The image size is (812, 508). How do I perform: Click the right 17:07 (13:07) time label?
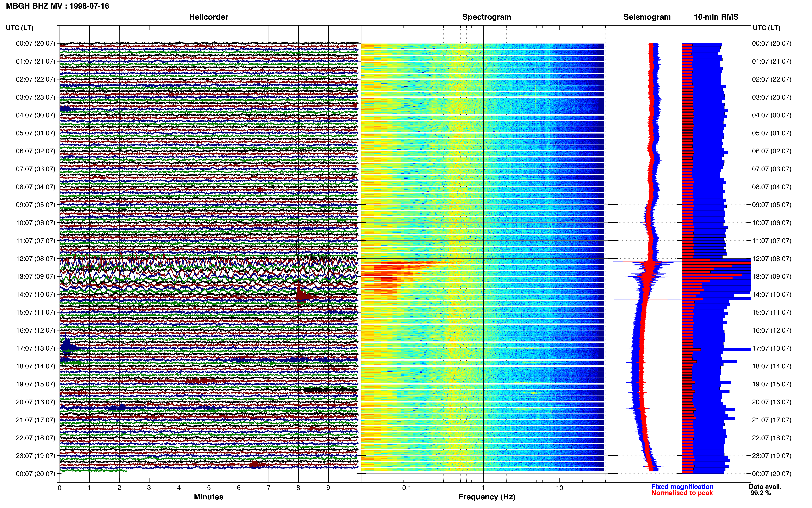point(772,348)
